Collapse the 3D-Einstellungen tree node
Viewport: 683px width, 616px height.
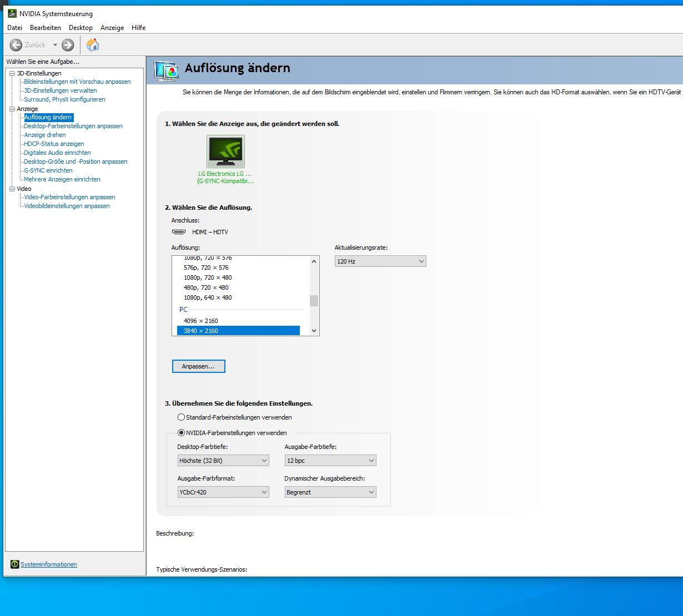[x=12, y=73]
